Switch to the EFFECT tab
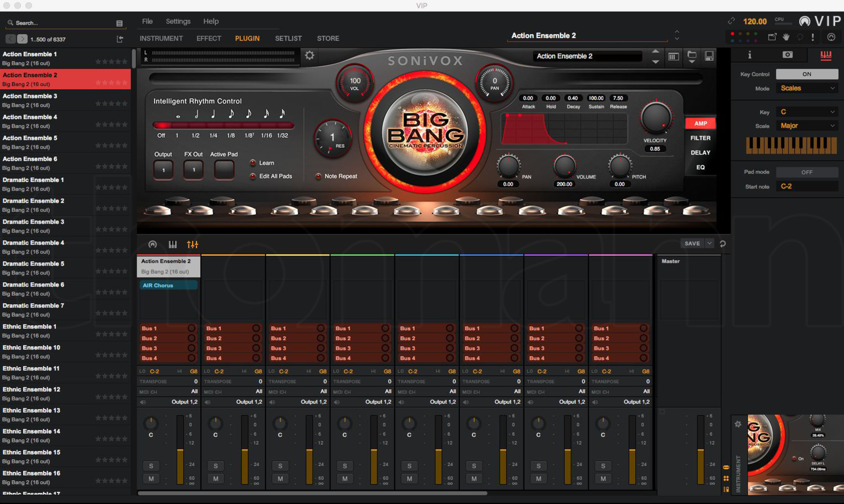 pyautogui.click(x=209, y=39)
